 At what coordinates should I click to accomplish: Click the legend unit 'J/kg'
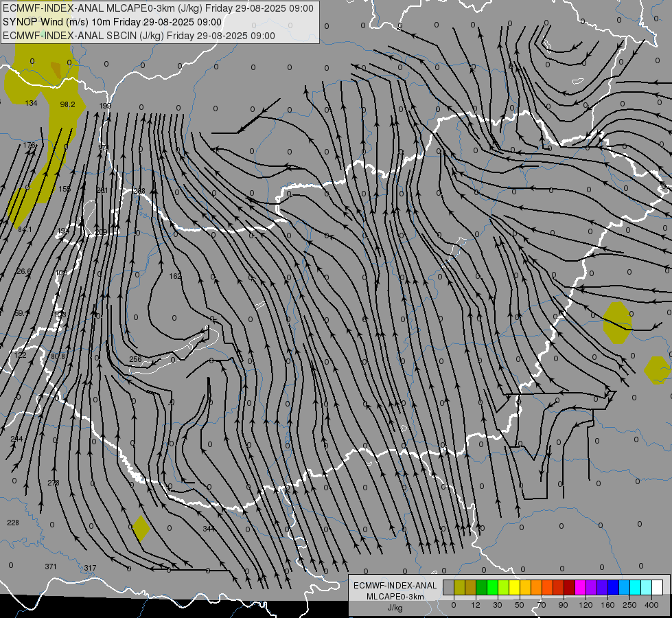[395, 608]
